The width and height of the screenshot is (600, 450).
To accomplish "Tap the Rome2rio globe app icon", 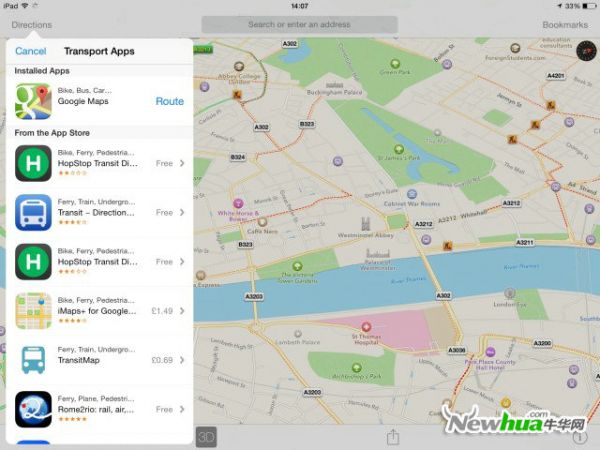I will 33,409.
